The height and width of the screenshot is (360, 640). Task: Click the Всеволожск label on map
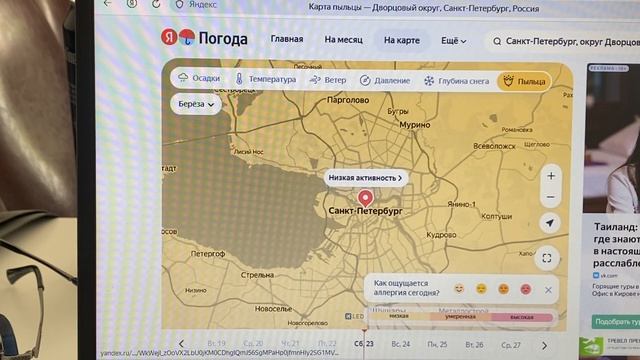click(494, 146)
